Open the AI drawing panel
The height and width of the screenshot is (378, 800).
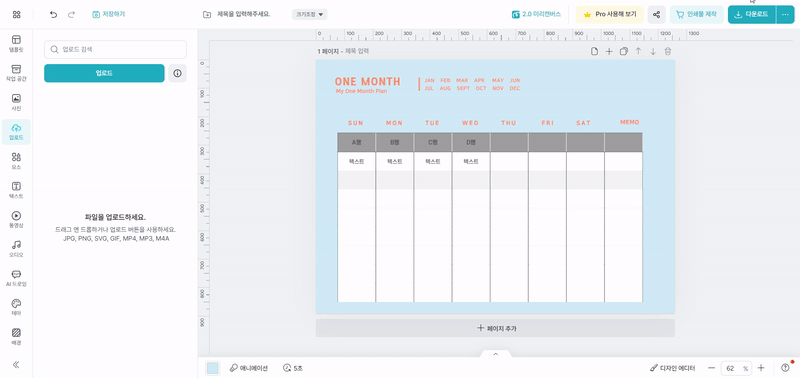pyautogui.click(x=16, y=279)
